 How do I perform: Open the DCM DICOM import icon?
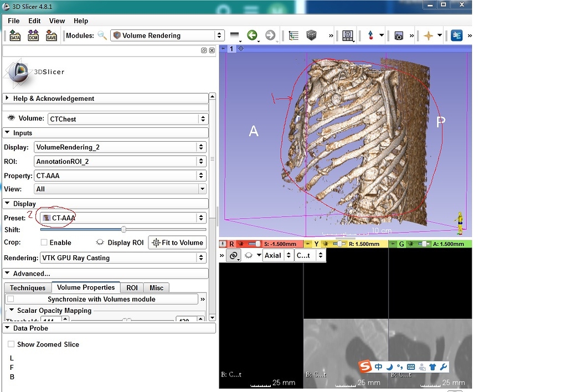point(33,35)
